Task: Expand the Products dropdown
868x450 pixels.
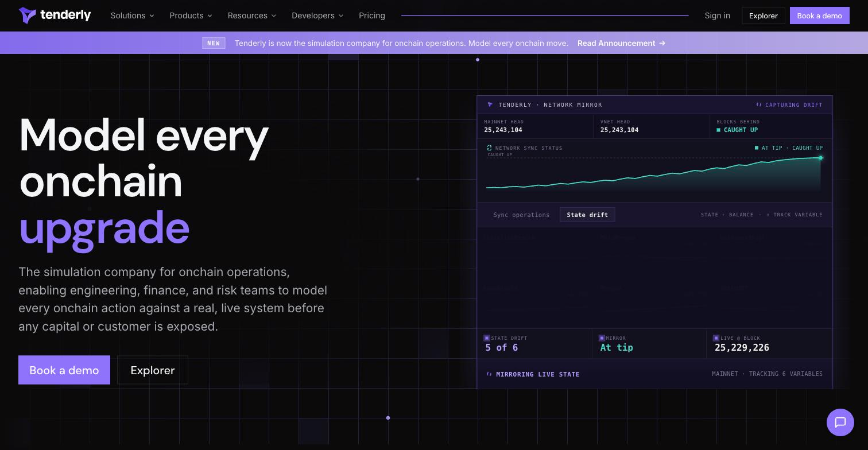Action: pyautogui.click(x=191, y=15)
